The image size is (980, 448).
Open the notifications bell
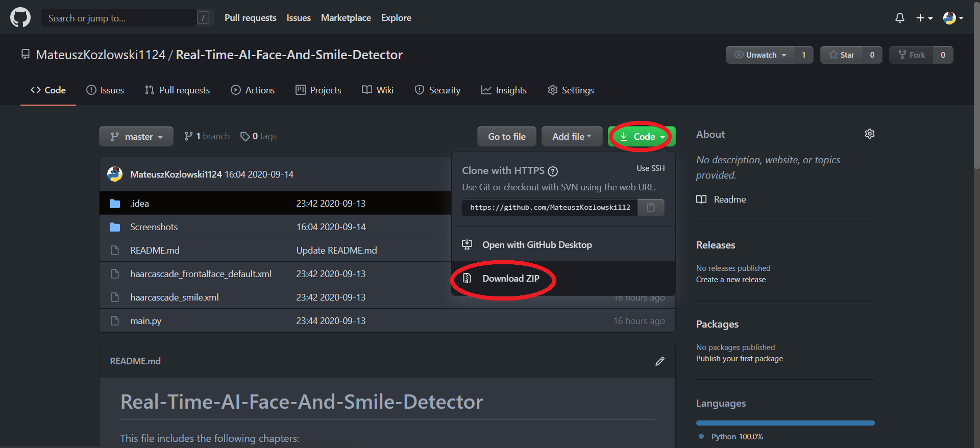point(900,18)
